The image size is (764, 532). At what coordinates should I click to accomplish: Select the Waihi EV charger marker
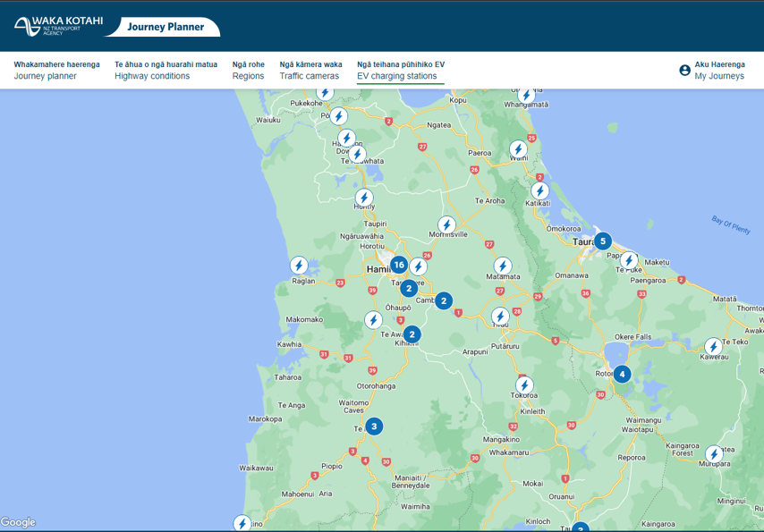519,149
